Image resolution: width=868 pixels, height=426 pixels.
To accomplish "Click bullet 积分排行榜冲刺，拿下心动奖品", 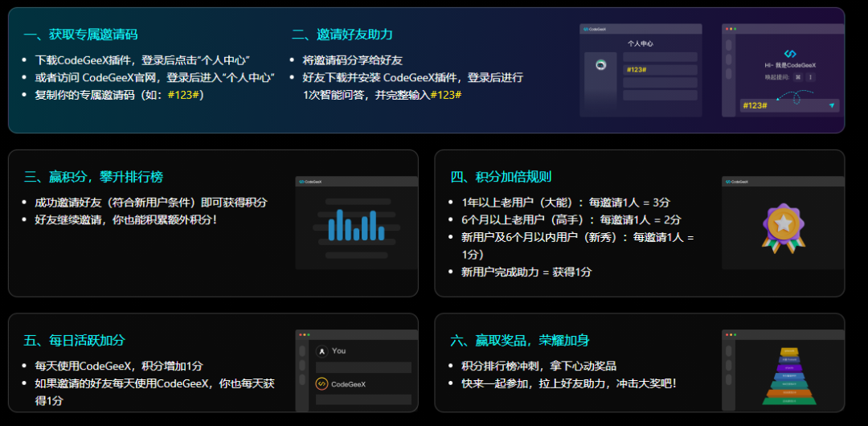I will (x=539, y=367).
